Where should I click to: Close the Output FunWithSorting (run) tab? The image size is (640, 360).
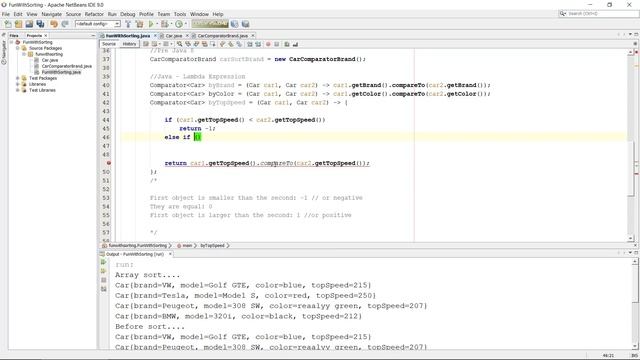(170, 254)
